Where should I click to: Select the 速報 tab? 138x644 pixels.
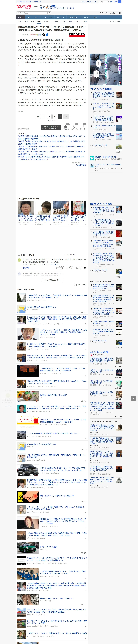(x=28, y=17)
